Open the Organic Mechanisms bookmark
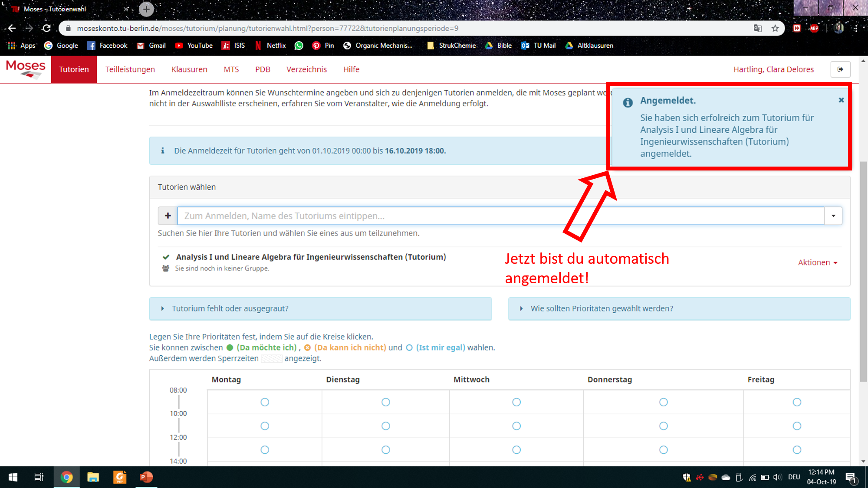 (378, 46)
